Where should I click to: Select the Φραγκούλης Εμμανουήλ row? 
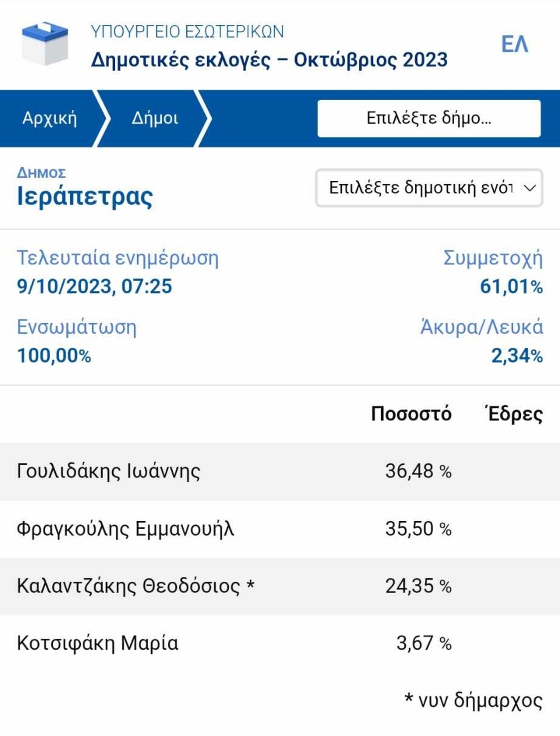(280, 529)
